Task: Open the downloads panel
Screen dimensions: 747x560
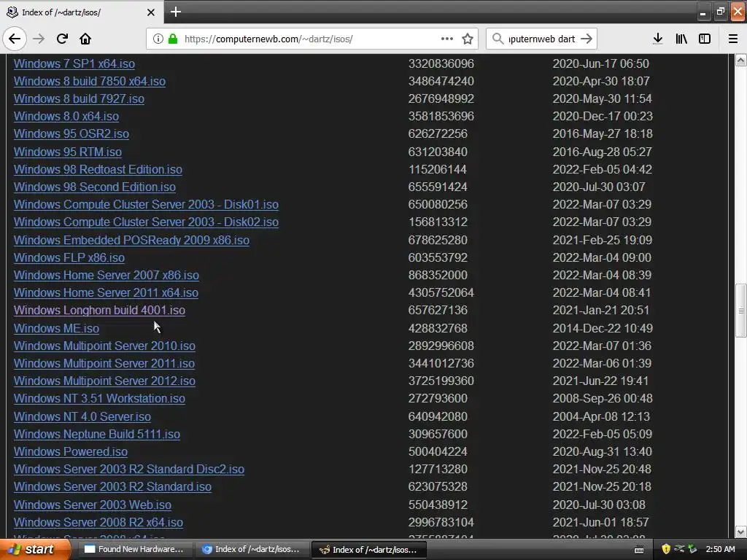Action: pyautogui.click(x=658, y=39)
